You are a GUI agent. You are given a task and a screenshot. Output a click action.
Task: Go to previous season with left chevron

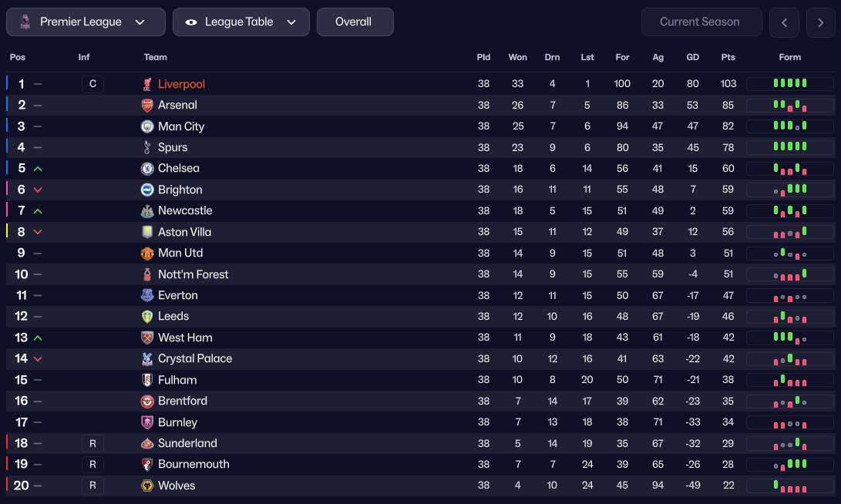click(x=784, y=22)
